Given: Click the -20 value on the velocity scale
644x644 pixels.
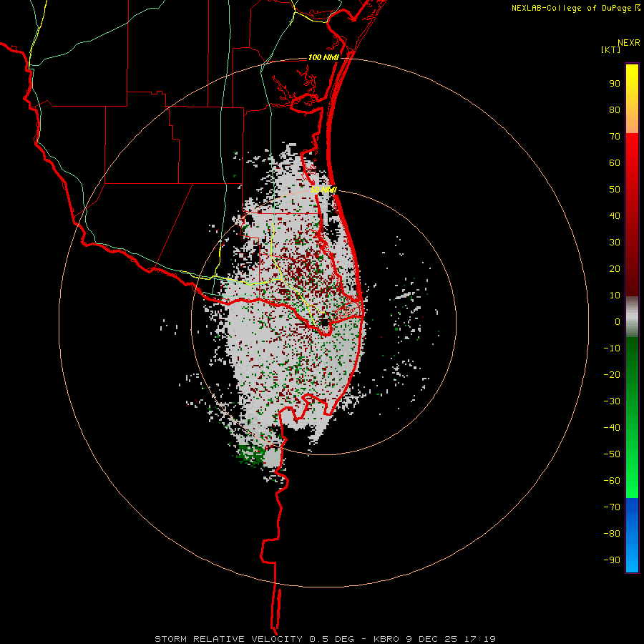Looking at the screenshot, I should 612,375.
